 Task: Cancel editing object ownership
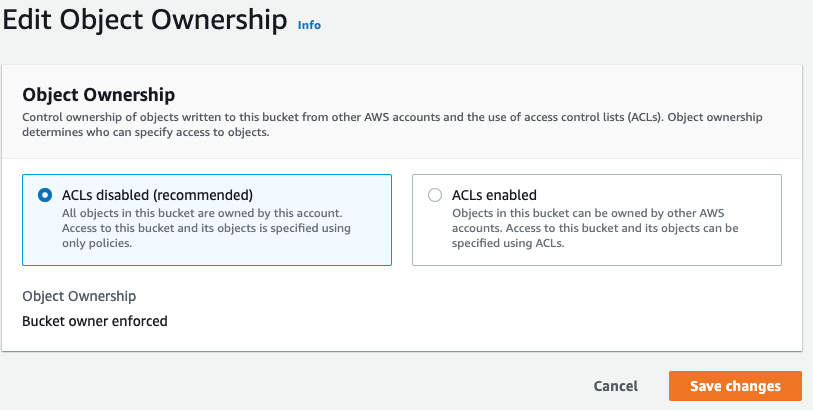point(615,386)
